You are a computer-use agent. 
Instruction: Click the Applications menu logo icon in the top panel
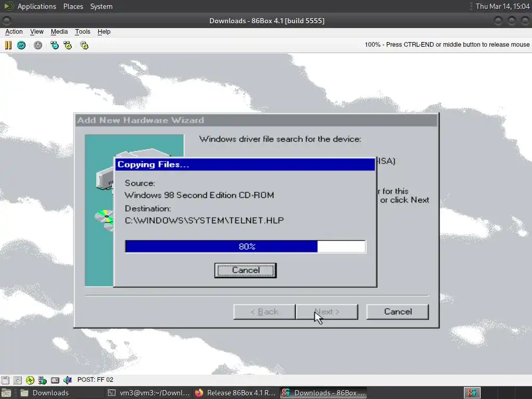click(8, 6)
